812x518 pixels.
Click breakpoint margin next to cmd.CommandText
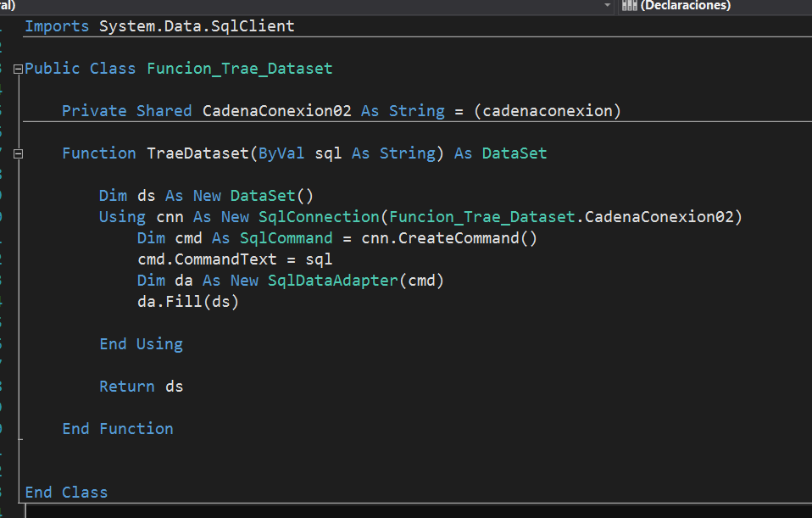(x=6, y=259)
